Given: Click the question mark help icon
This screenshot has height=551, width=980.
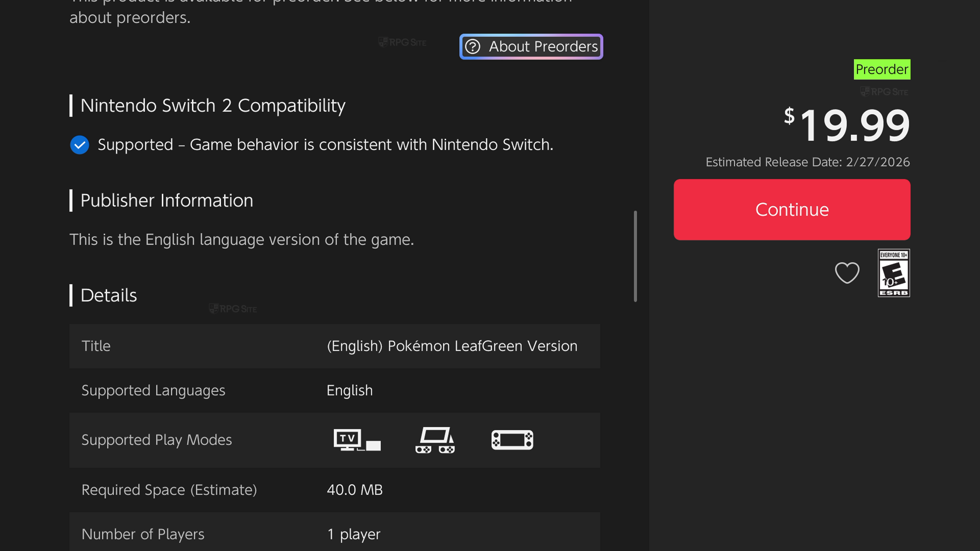Looking at the screenshot, I should pyautogui.click(x=473, y=47).
